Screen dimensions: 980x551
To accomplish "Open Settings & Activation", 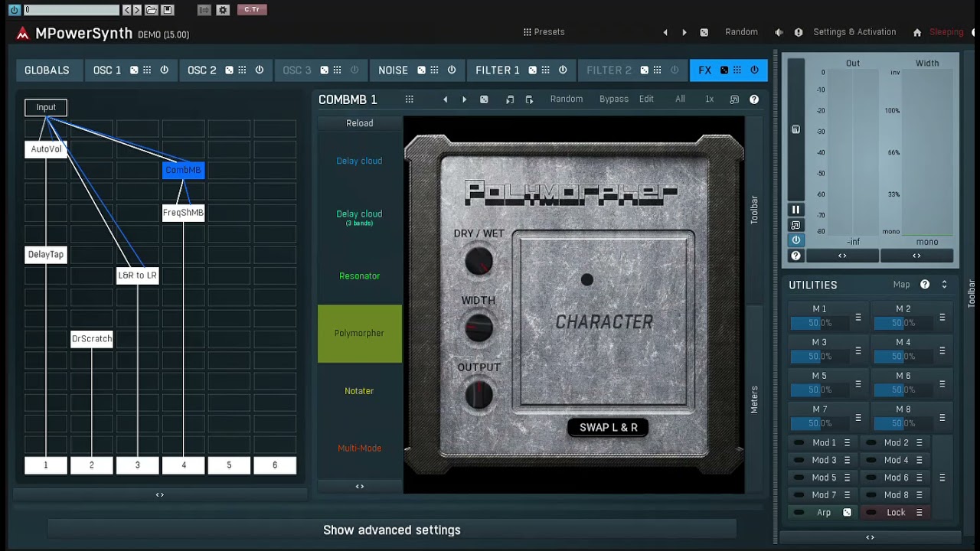I will [854, 32].
